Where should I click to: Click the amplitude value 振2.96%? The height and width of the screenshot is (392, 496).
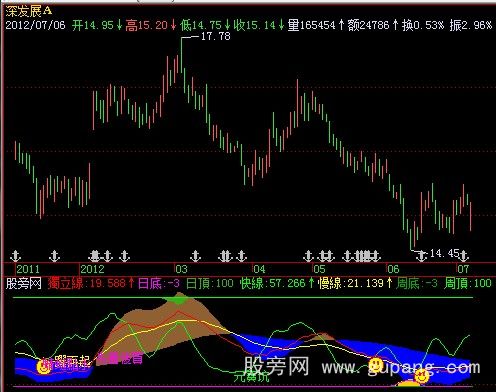point(471,25)
